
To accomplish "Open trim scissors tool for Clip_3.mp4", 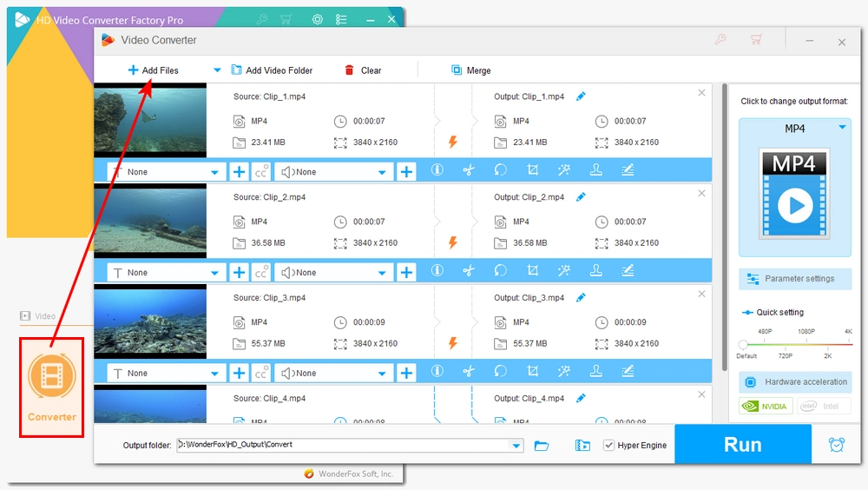I will (469, 371).
